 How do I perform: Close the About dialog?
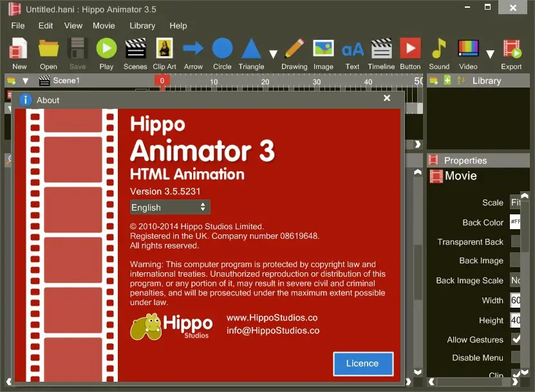coord(386,98)
